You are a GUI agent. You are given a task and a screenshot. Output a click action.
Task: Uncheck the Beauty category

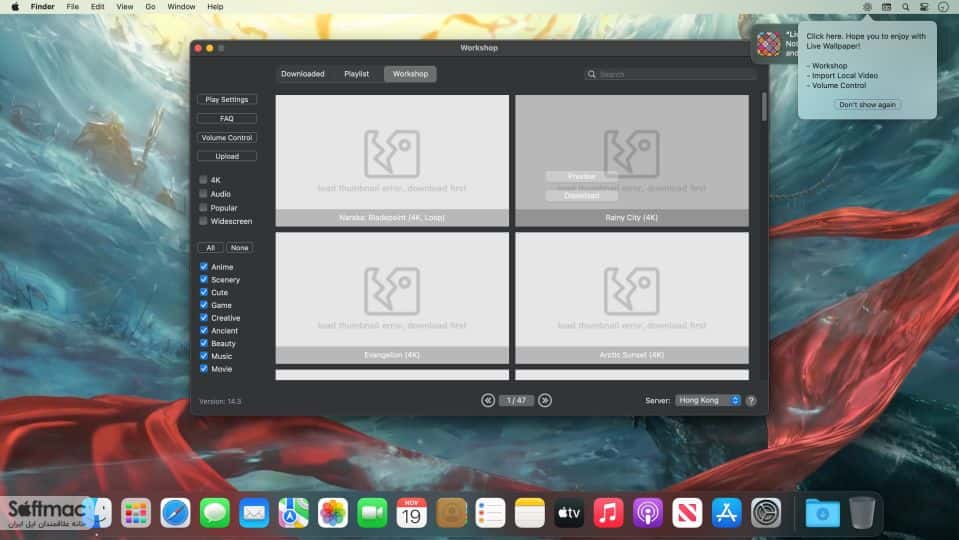204,343
